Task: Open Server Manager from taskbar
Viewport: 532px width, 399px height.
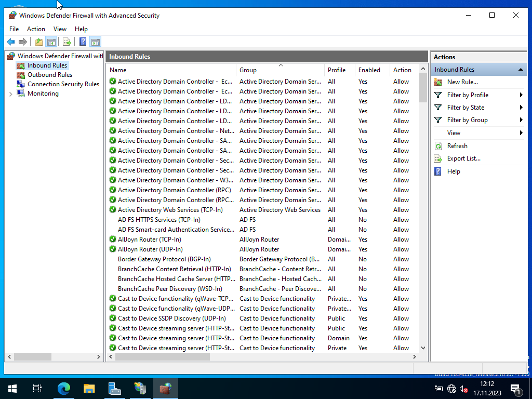Action: (115, 389)
